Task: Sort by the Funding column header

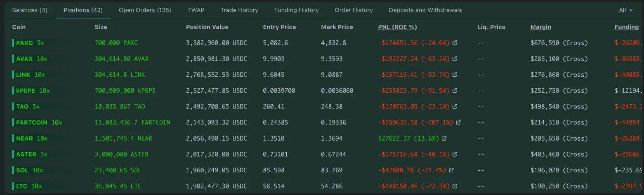Action: click(x=626, y=27)
